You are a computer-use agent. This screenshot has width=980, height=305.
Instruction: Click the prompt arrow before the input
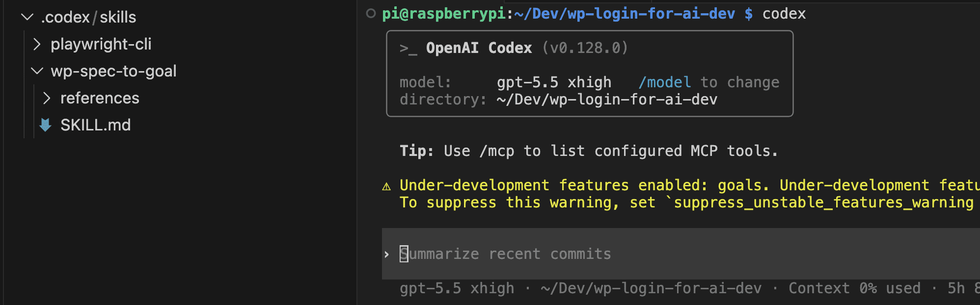(x=387, y=254)
